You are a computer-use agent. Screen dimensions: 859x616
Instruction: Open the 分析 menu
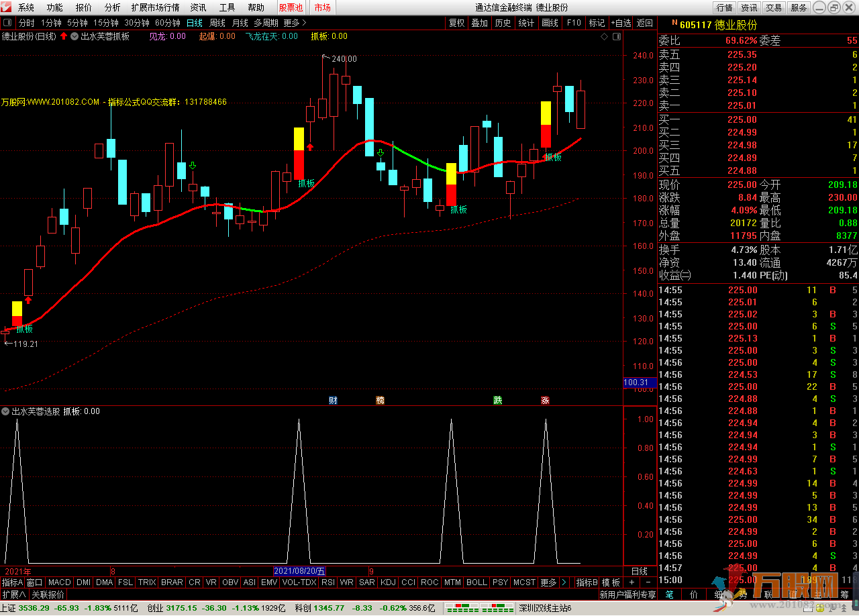(112, 7)
